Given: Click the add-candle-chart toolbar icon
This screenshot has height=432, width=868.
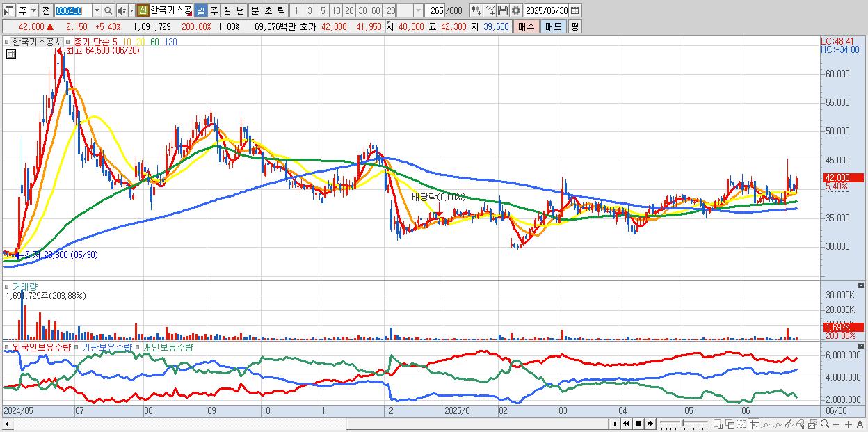Looking at the screenshot, I should 476,10.
